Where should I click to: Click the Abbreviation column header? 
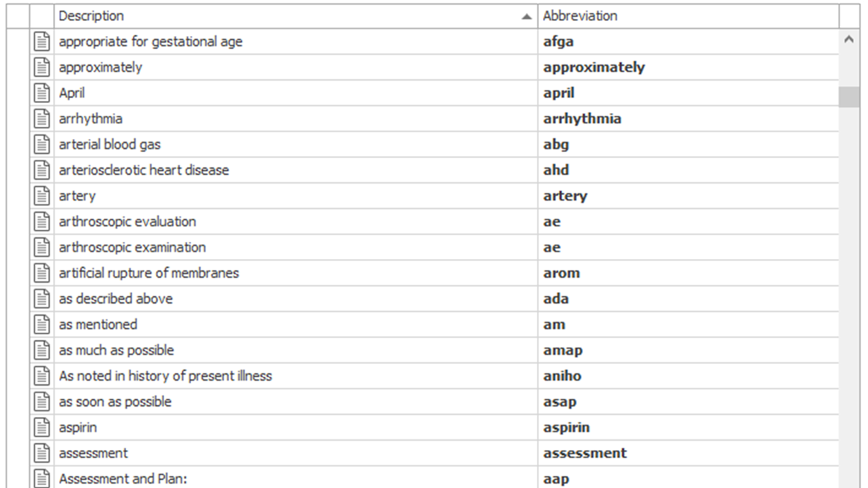[688, 16]
